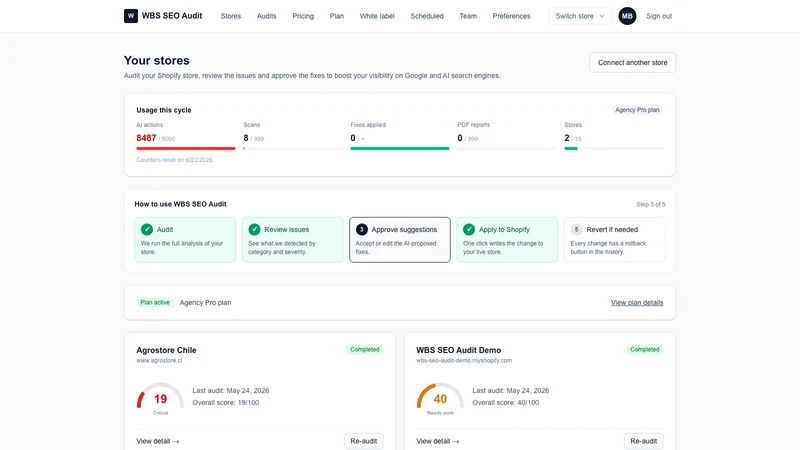The height and width of the screenshot is (450, 800).
Task: Click the Stores usage progress bar
Action: click(x=614, y=148)
